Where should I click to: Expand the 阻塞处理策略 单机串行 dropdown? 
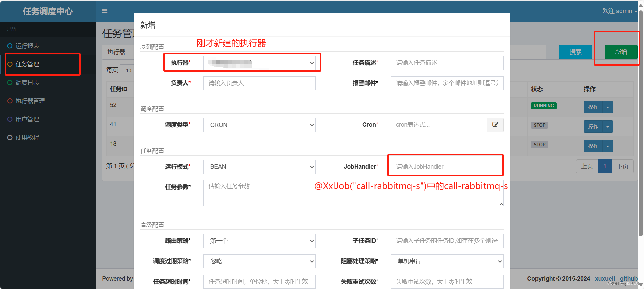point(447,261)
